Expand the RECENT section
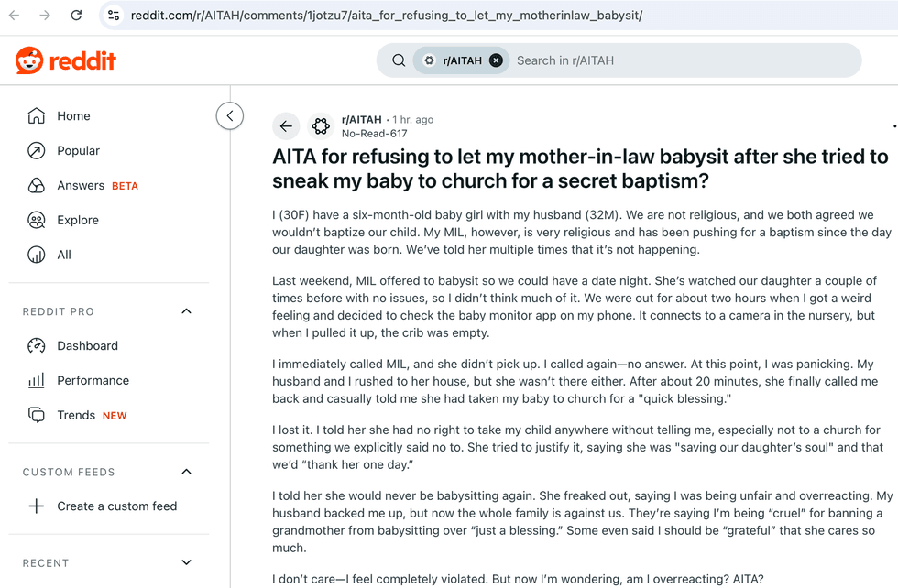898x588 pixels. click(186, 562)
